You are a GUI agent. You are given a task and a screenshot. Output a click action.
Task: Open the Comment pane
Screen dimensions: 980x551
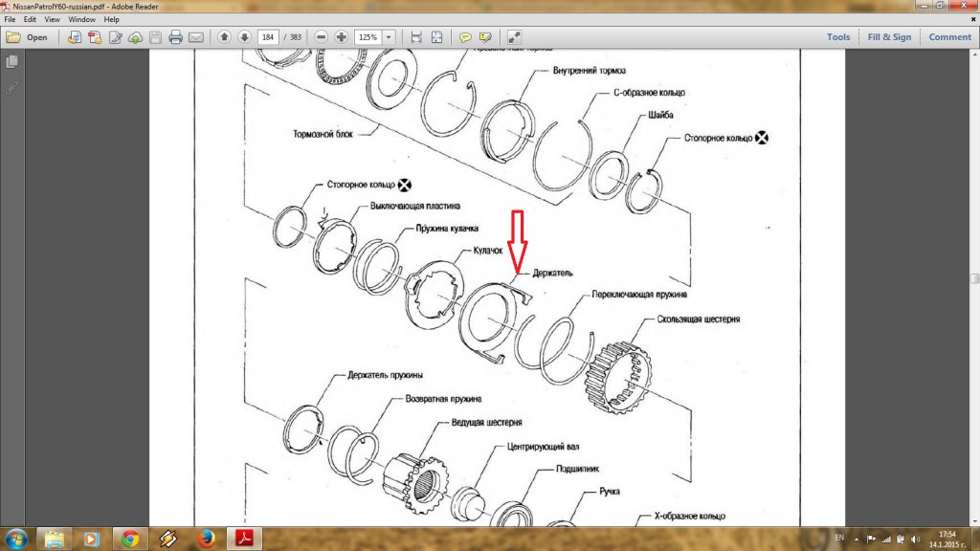[949, 37]
